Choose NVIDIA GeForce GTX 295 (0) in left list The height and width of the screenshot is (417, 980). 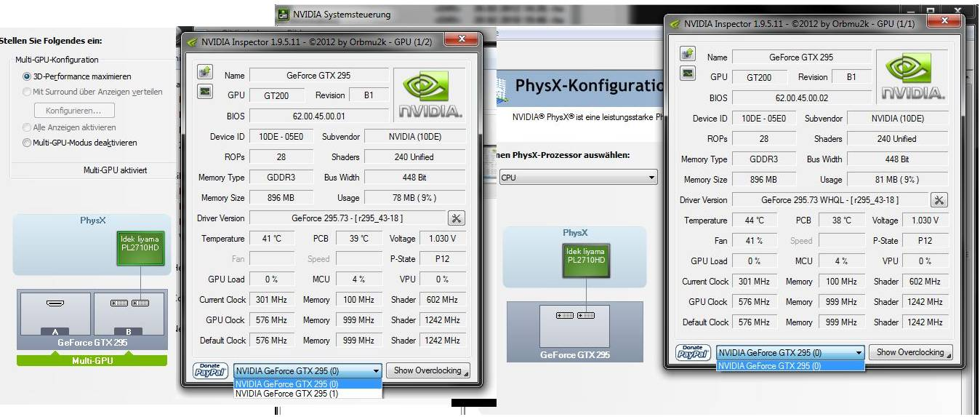pos(307,384)
